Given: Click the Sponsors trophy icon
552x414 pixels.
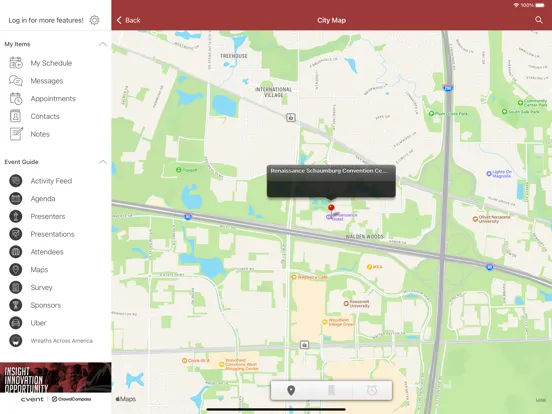Looking at the screenshot, I should point(15,305).
